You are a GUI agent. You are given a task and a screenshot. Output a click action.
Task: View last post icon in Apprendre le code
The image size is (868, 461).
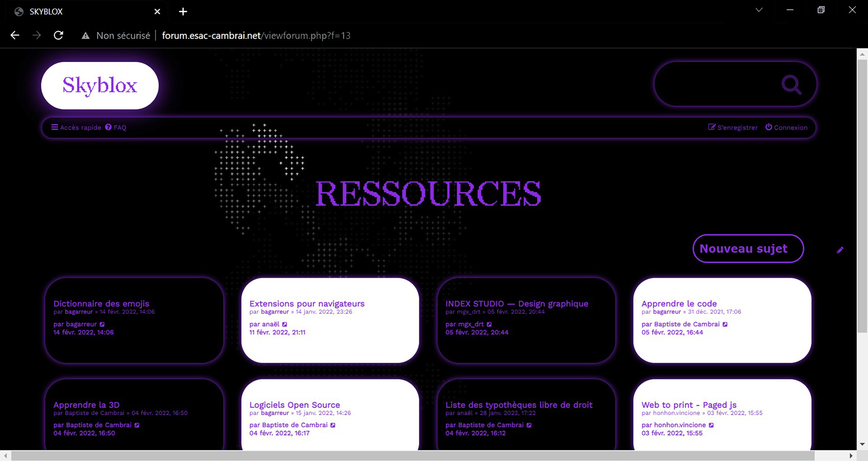725,324
